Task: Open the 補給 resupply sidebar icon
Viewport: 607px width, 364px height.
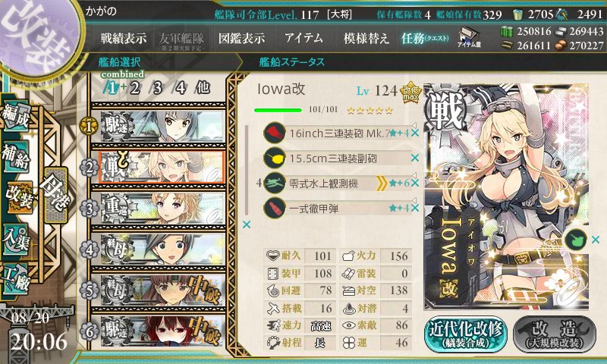Action: pyautogui.click(x=15, y=158)
